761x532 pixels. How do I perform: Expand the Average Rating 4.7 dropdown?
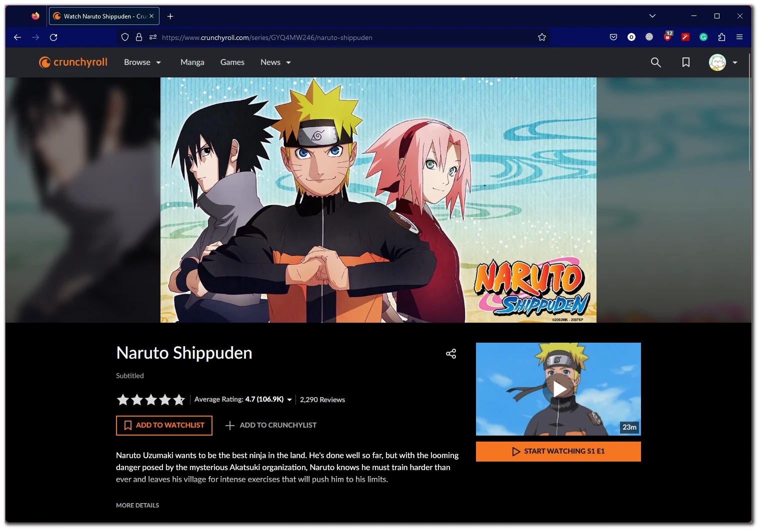(x=243, y=399)
